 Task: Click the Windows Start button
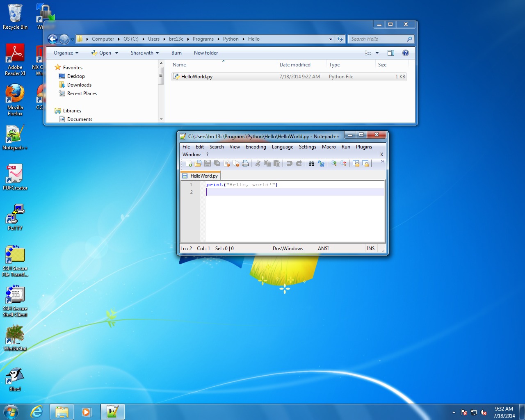pyautogui.click(x=11, y=412)
